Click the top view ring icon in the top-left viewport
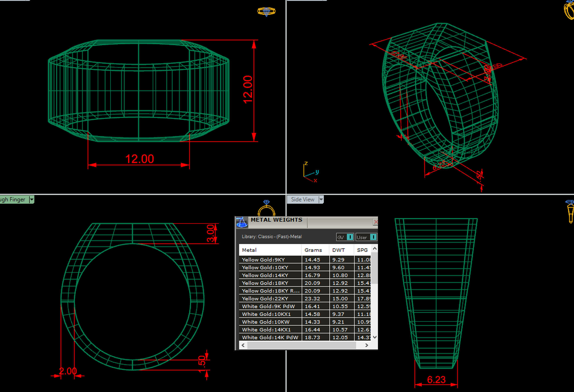574x392 pixels. tap(266, 12)
